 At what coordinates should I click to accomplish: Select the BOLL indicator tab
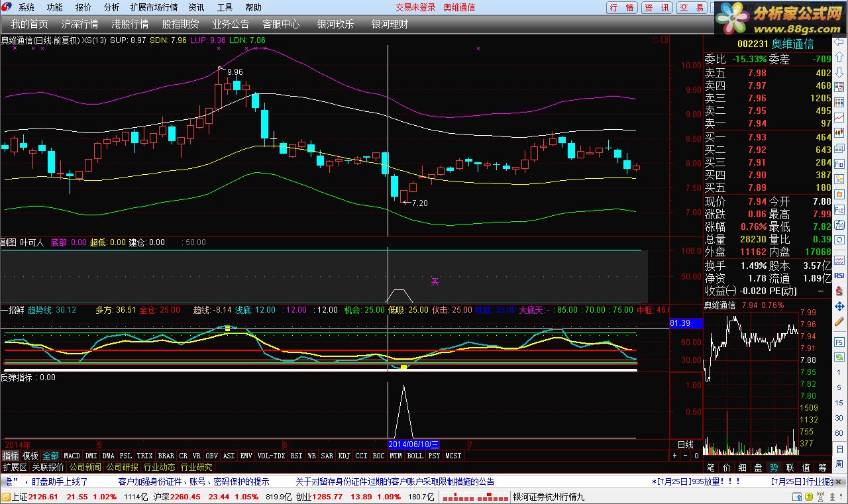coord(415,456)
